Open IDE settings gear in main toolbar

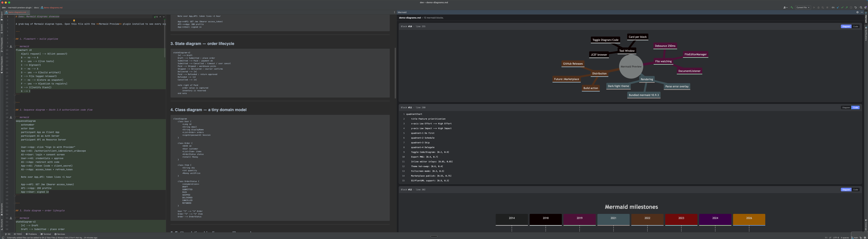(865, 7)
